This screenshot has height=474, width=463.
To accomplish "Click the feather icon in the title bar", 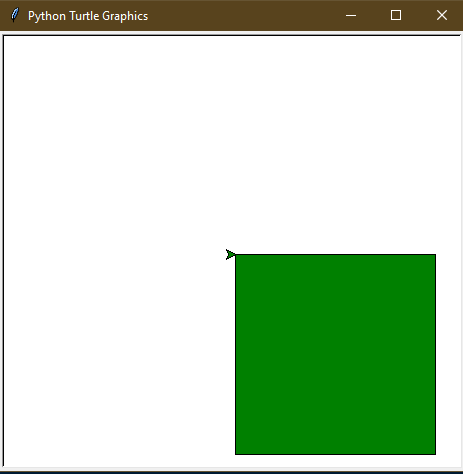I will (x=15, y=15).
